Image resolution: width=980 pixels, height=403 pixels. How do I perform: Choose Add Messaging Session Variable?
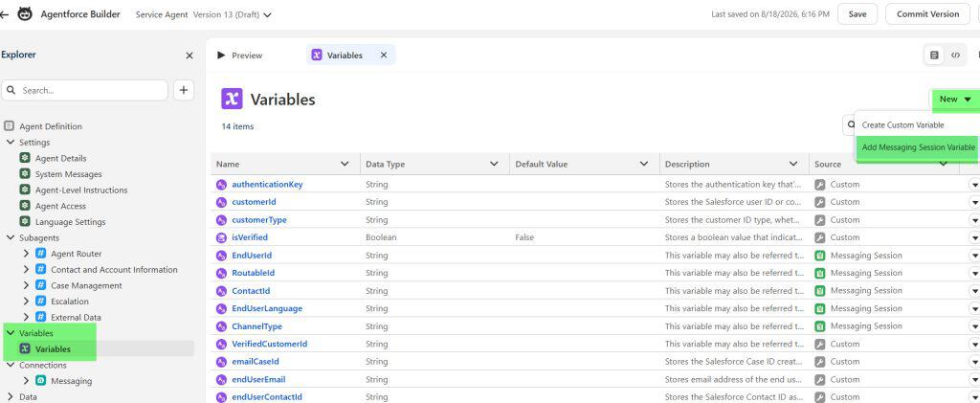918,147
